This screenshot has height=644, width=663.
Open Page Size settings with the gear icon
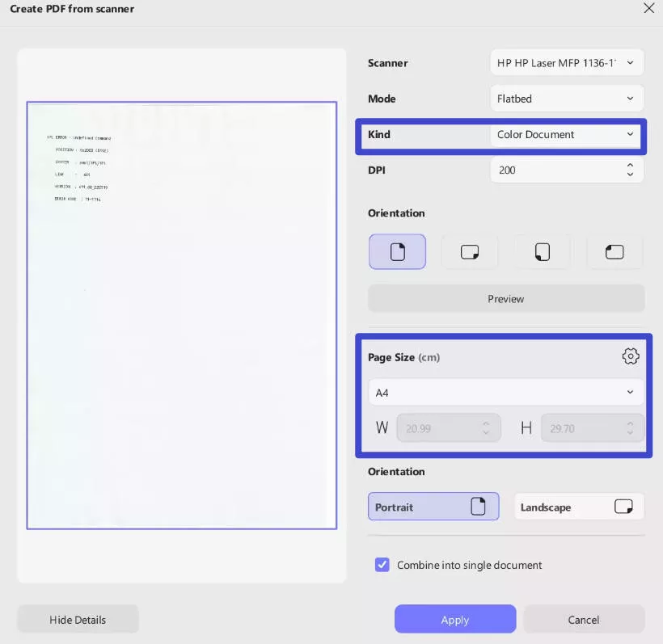pos(630,356)
